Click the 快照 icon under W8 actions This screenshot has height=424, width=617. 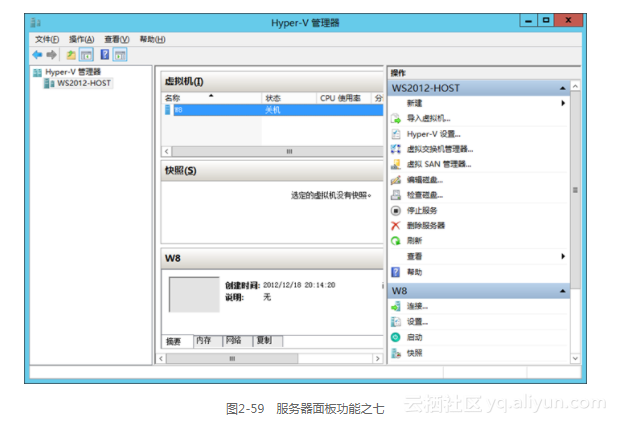coord(396,353)
